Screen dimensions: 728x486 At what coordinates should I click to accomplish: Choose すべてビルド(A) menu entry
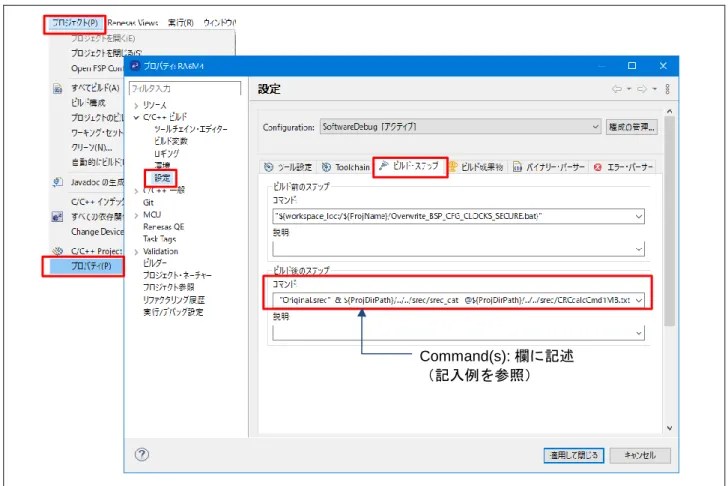[95, 88]
